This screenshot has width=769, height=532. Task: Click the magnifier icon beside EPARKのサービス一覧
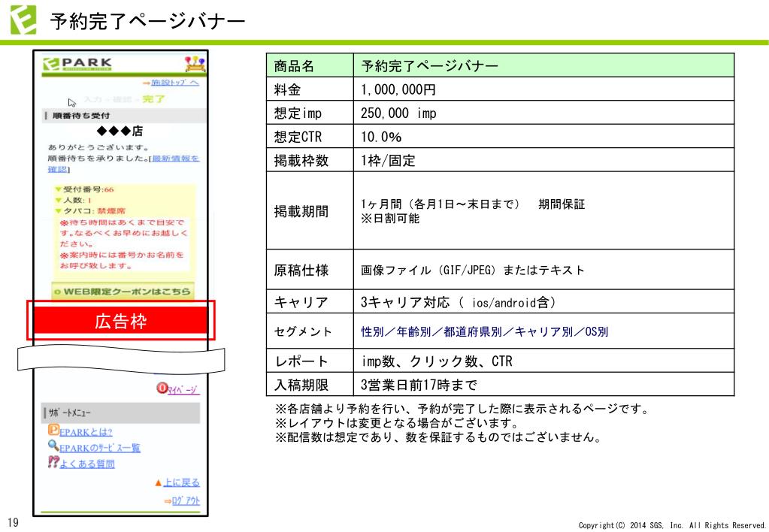point(53,446)
